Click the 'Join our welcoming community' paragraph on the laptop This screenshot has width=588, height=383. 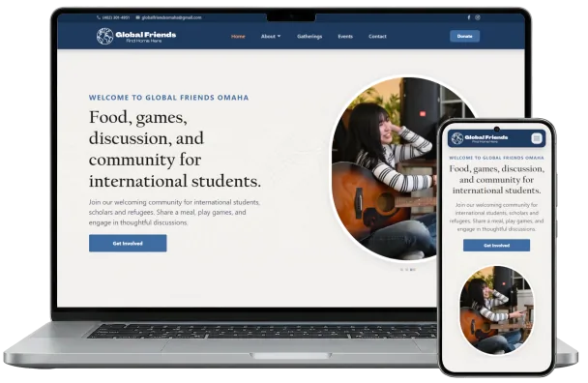click(174, 213)
